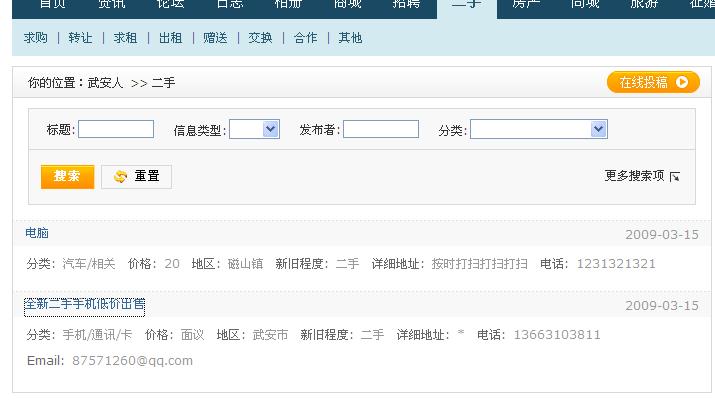Open the 全新二手手机低价出售 listing
Image resolution: width=715 pixels, height=404 pixels.
pos(84,304)
